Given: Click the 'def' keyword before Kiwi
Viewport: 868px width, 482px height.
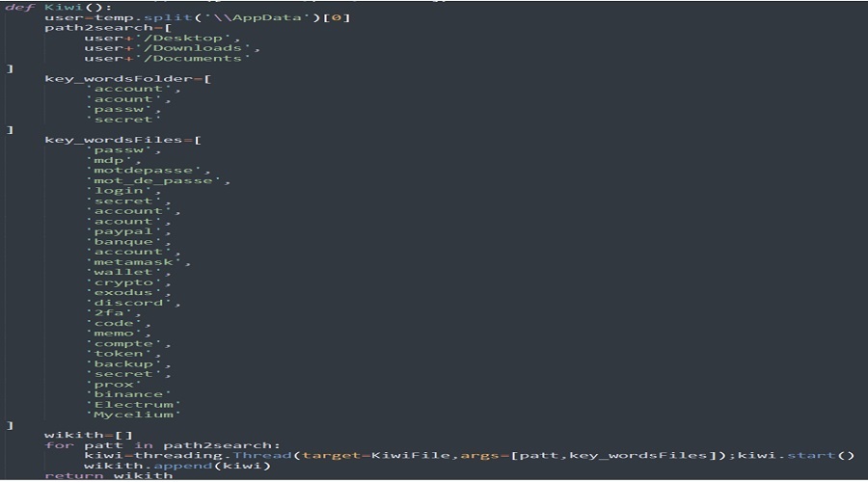Looking at the screenshot, I should pos(19,7).
